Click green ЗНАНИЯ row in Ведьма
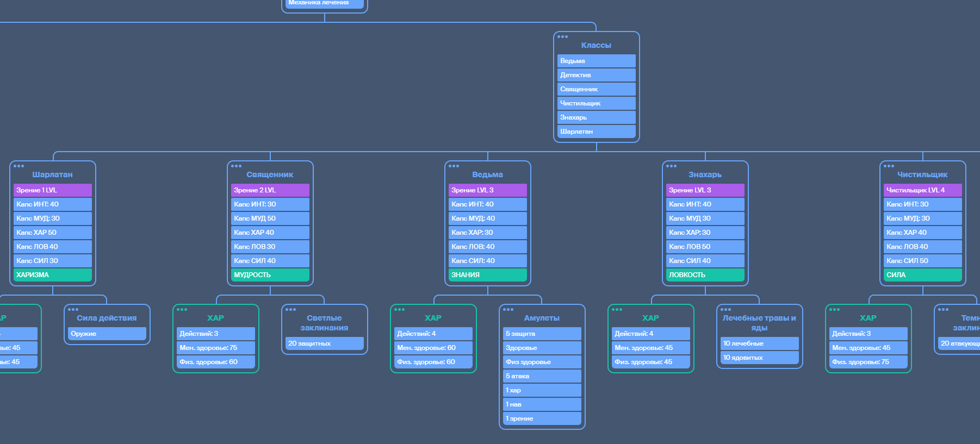The width and height of the screenshot is (980, 444). click(487, 275)
